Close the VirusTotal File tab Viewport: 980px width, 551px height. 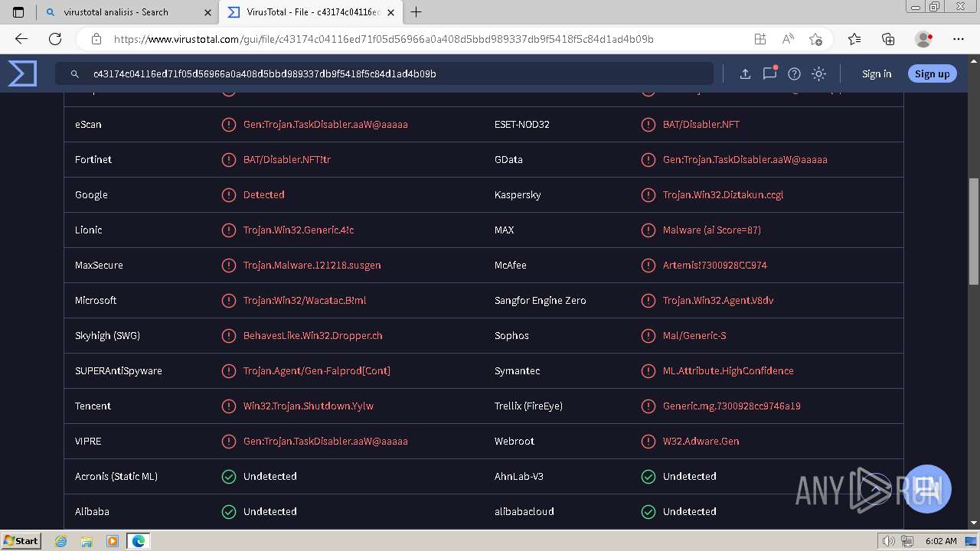[390, 12]
